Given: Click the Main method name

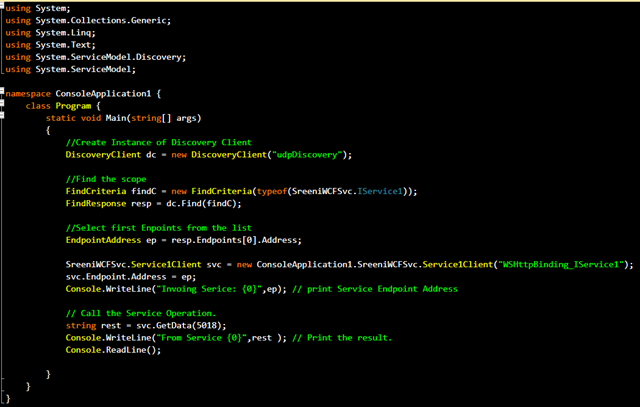Looking at the screenshot, I should (116, 118).
